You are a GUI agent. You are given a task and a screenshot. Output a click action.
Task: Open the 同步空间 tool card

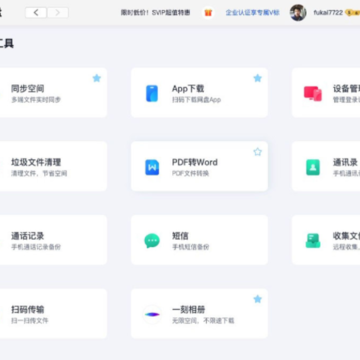53,93
